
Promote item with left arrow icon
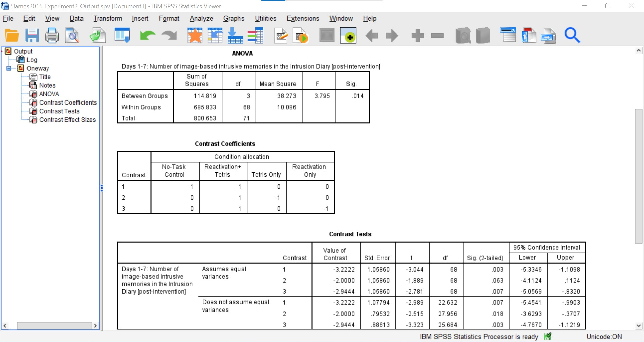tap(372, 36)
